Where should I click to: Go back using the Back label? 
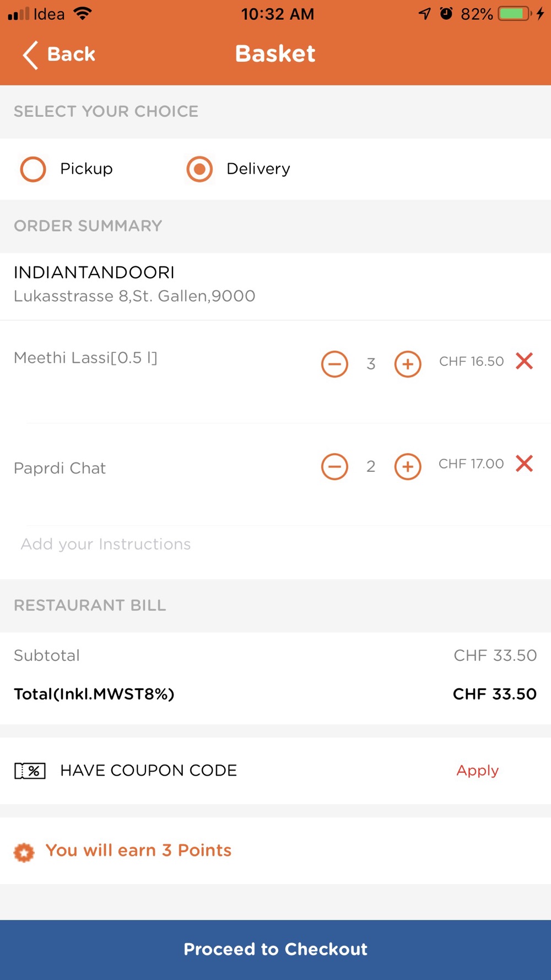(x=71, y=55)
